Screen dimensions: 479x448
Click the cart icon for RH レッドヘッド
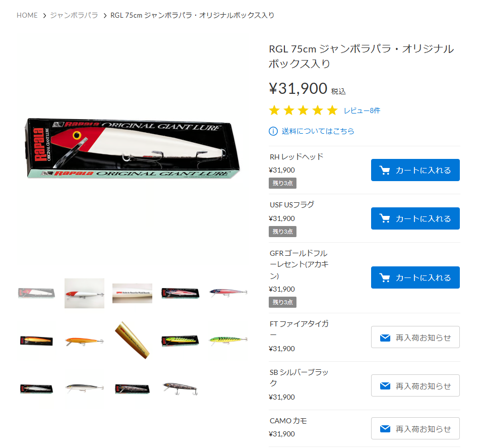[x=385, y=170]
